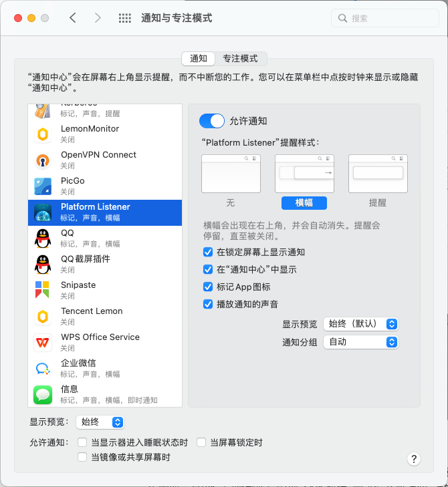
Task: Click the OpenVPN Connect icon
Action: click(x=43, y=160)
